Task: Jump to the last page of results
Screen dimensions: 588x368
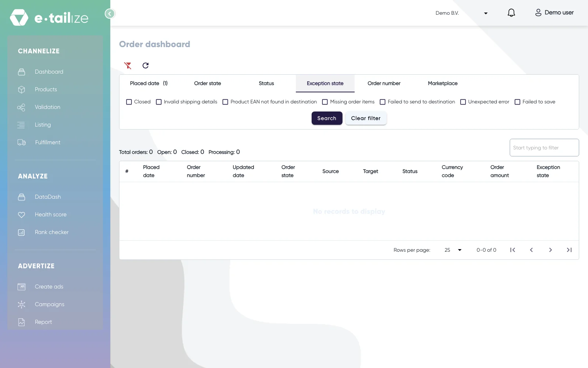Action: [569, 250]
